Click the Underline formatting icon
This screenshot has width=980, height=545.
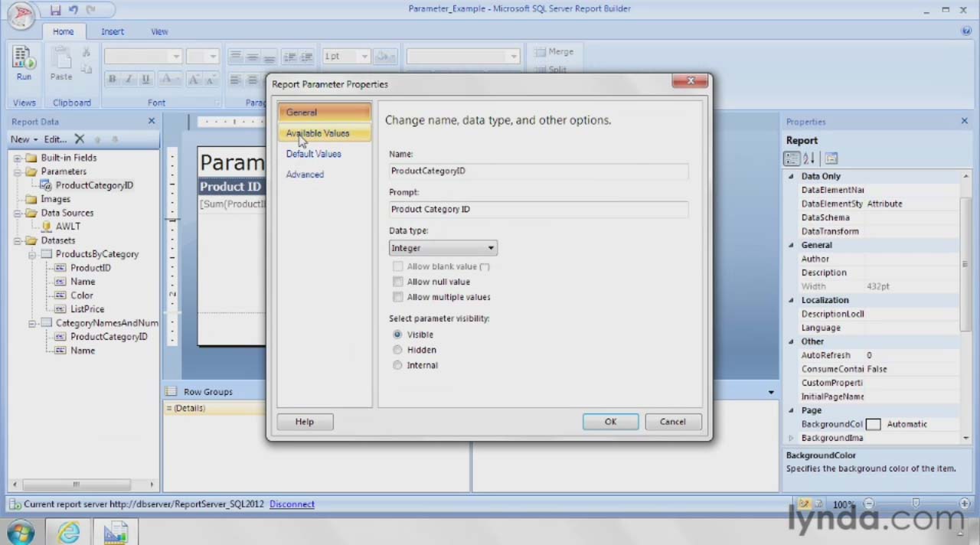[x=145, y=80]
